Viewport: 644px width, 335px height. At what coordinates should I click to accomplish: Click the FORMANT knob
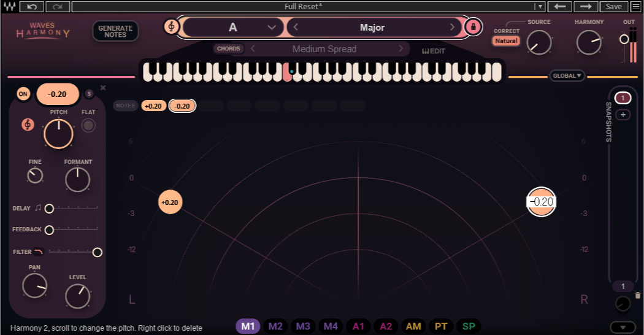[x=78, y=180]
